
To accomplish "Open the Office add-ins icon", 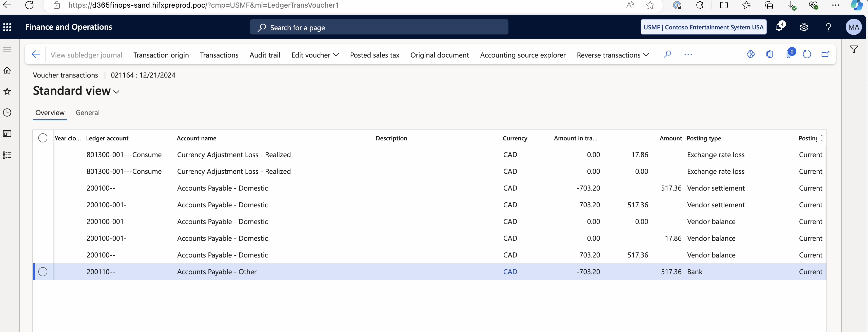I will pos(769,54).
